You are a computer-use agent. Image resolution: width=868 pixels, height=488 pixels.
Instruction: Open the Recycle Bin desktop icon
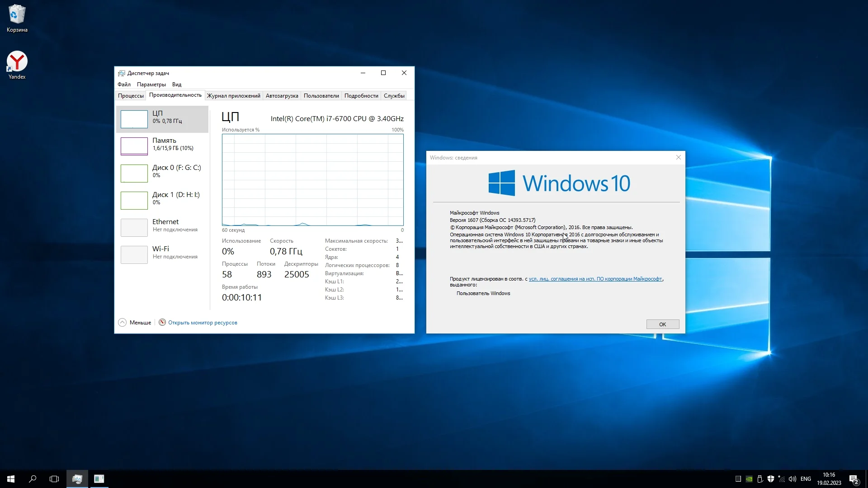(17, 18)
